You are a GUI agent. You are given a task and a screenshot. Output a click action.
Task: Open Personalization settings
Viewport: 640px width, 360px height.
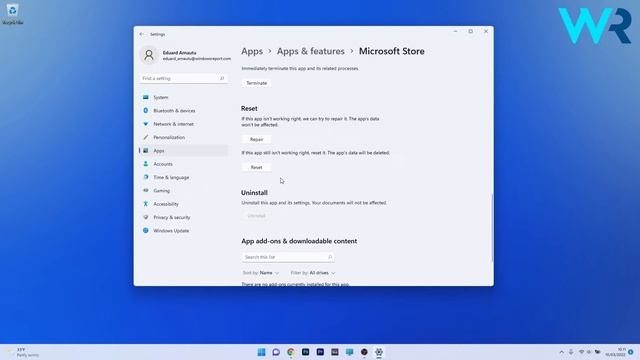183,138
